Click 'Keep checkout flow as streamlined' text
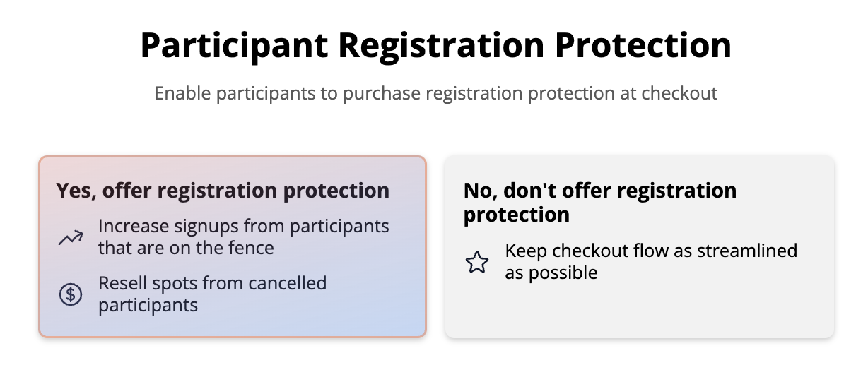The height and width of the screenshot is (377, 868). click(x=650, y=251)
